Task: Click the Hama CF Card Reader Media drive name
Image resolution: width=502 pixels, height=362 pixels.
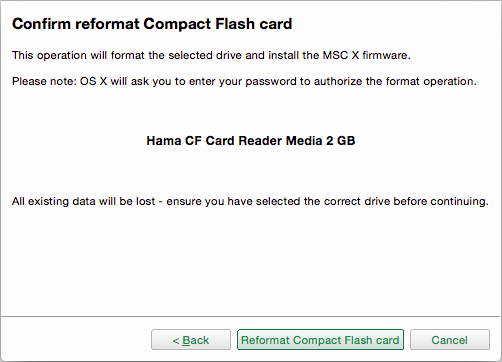Action: click(251, 141)
